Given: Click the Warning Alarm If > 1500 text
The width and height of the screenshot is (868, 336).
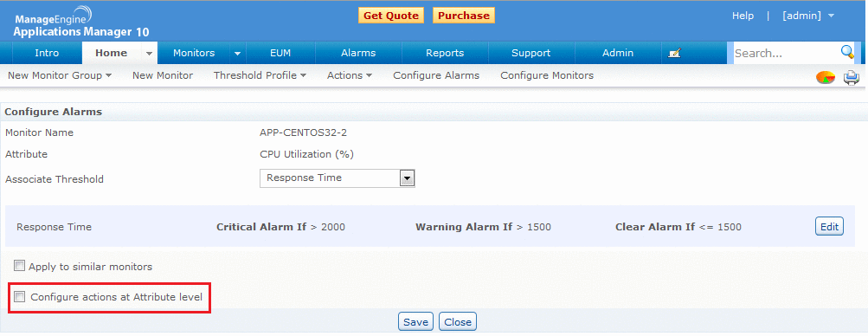Looking at the screenshot, I should 483,227.
